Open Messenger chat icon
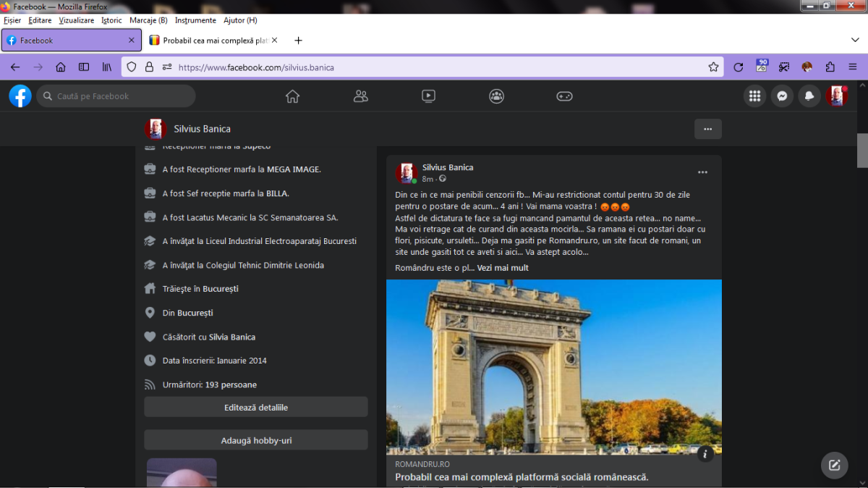The width and height of the screenshot is (868, 488). pyautogui.click(x=782, y=96)
